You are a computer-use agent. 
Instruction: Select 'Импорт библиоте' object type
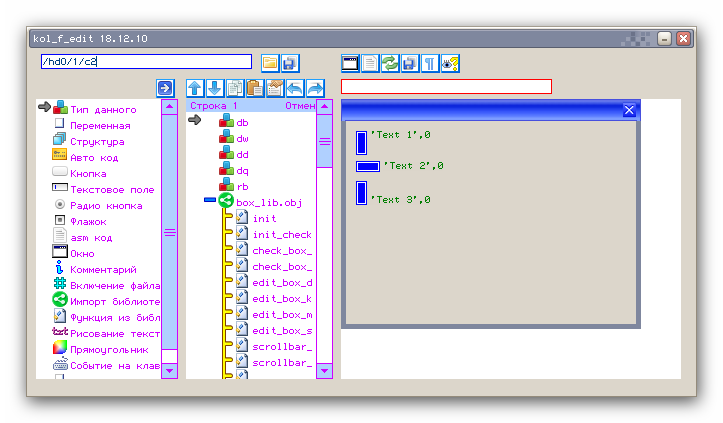tap(115, 302)
